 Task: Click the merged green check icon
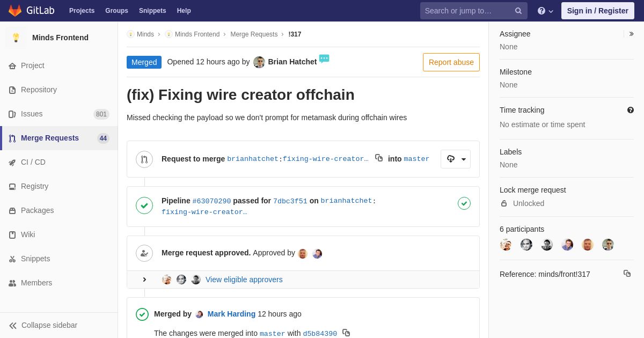click(x=142, y=314)
